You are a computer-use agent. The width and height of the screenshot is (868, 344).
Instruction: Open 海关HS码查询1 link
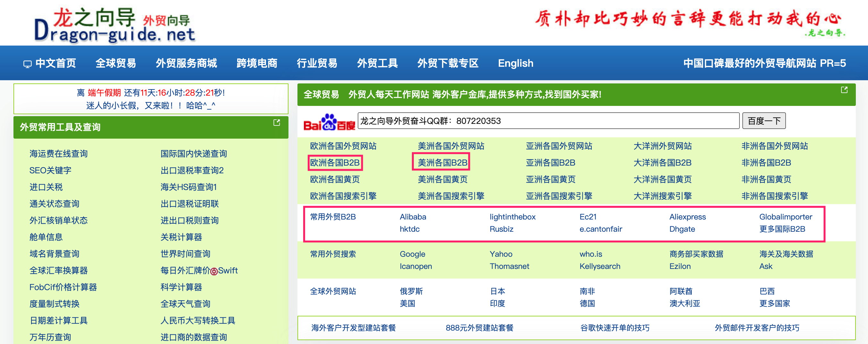pyautogui.click(x=188, y=187)
